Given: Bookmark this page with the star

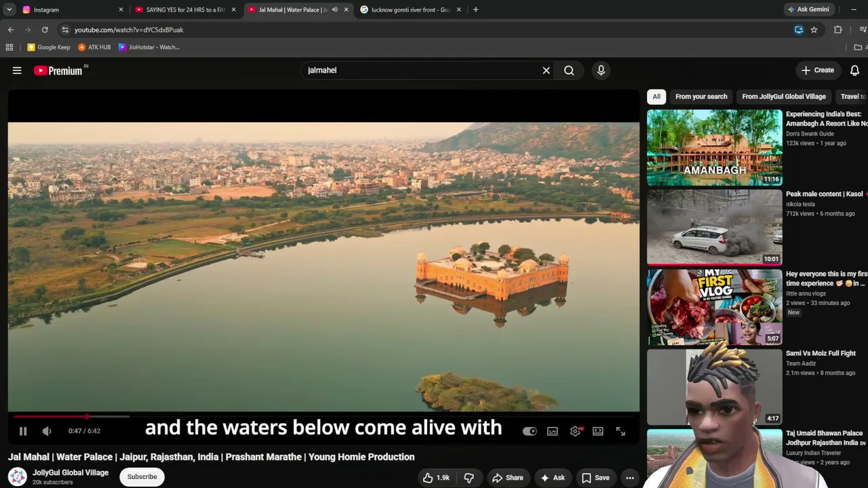Looking at the screenshot, I should pyautogui.click(x=814, y=30).
